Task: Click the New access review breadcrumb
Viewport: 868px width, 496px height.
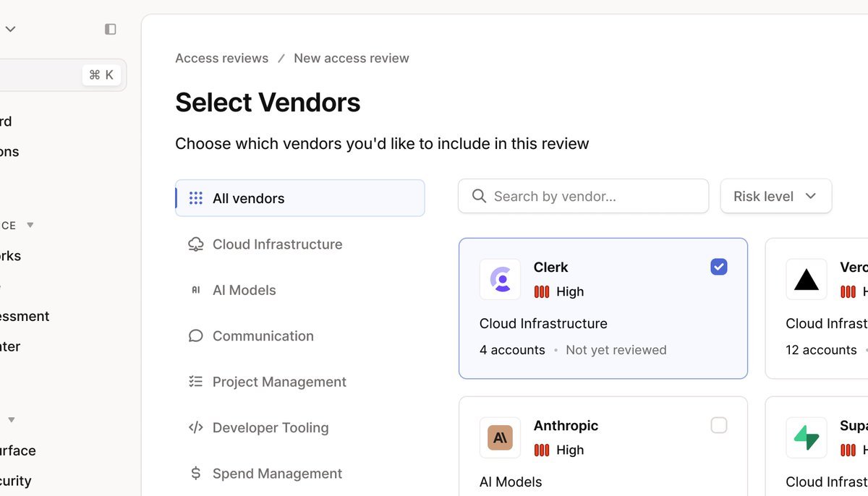Action: 351,58
